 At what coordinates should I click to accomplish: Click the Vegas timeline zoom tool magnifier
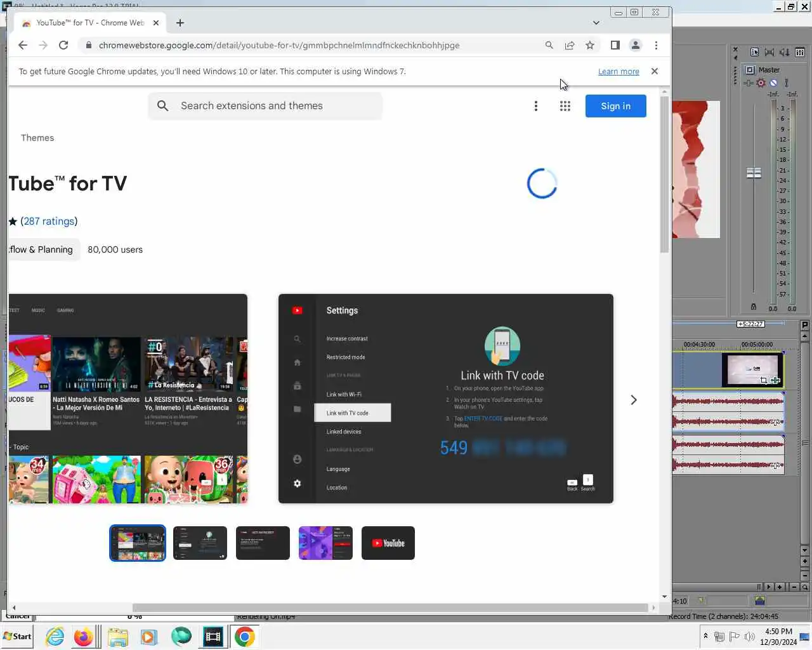[804, 587]
